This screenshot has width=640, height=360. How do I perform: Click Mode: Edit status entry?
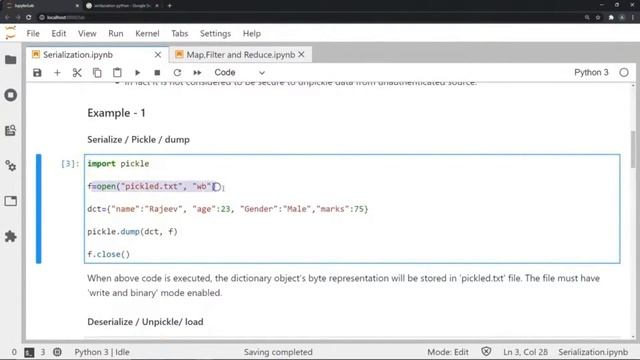coord(448,352)
